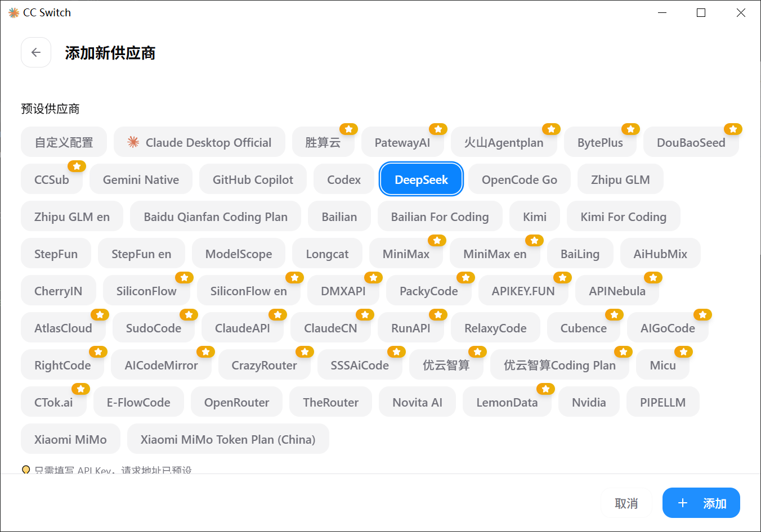Screen dimensions: 761x532
Task: Click the star badge on 胜算云 preset
Action: (x=348, y=129)
